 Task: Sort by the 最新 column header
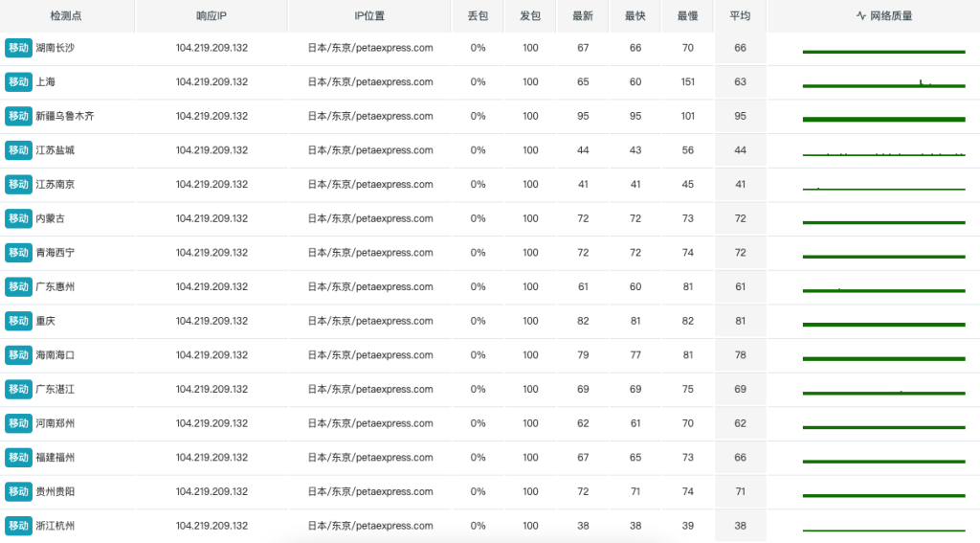tap(583, 15)
